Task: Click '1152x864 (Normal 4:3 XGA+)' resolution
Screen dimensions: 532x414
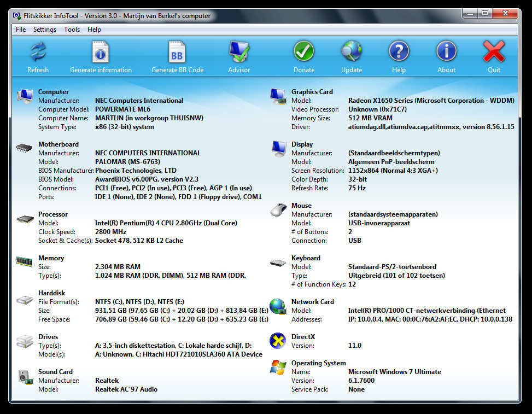Action: click(393, 171)
